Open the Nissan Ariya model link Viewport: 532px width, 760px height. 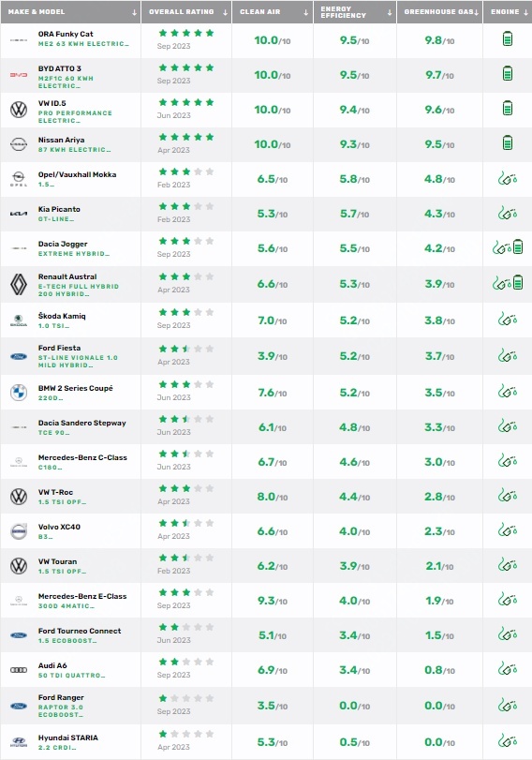(61, 140)
